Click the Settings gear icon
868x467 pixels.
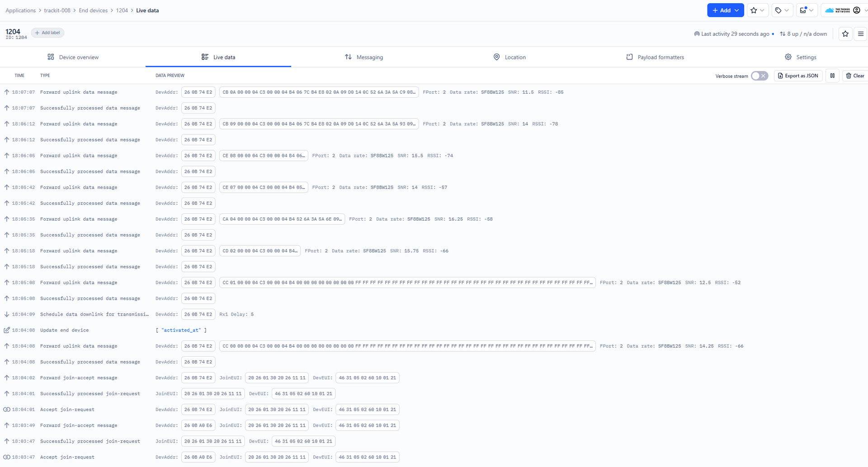tap(788, 57)
